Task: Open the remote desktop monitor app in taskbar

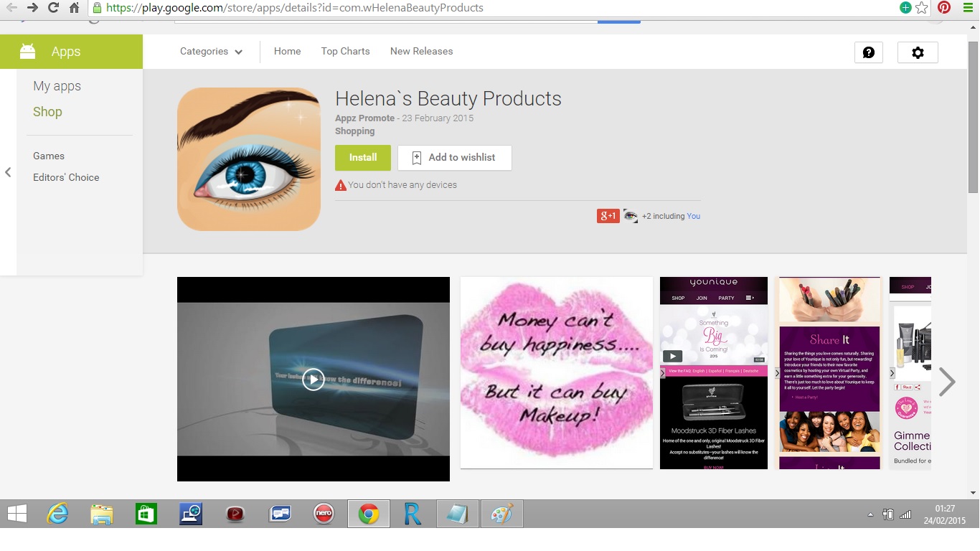Action: click(191, 514)
